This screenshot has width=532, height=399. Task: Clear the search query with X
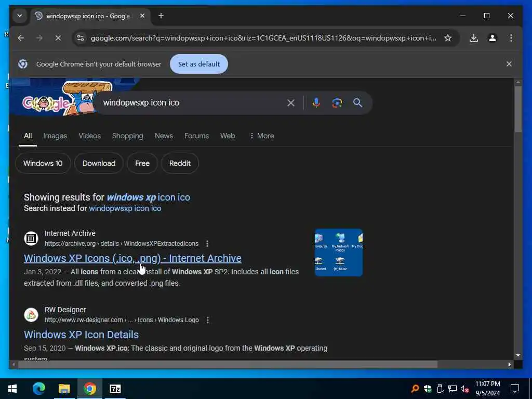pyautogui.click(x=291, y=103)
